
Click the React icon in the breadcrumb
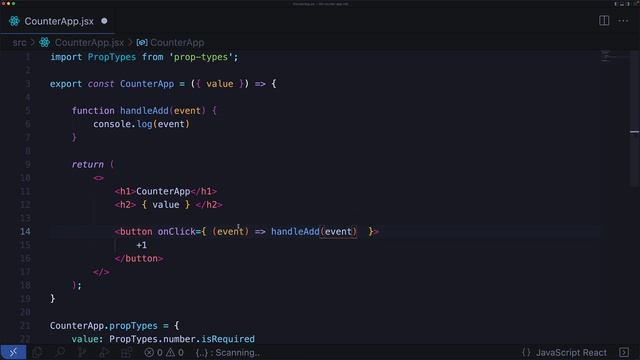tap(44, 42)
